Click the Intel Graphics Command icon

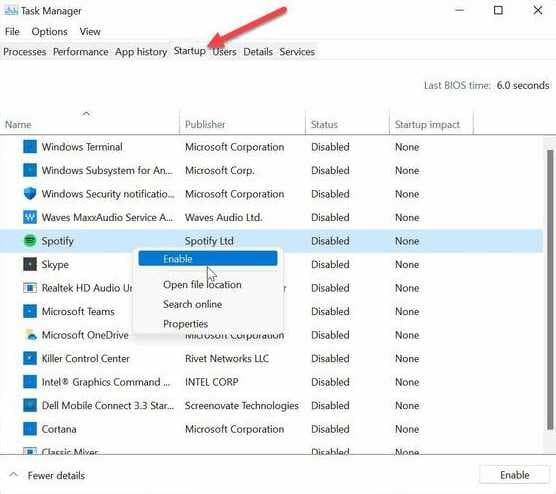[x=30, y=382]
